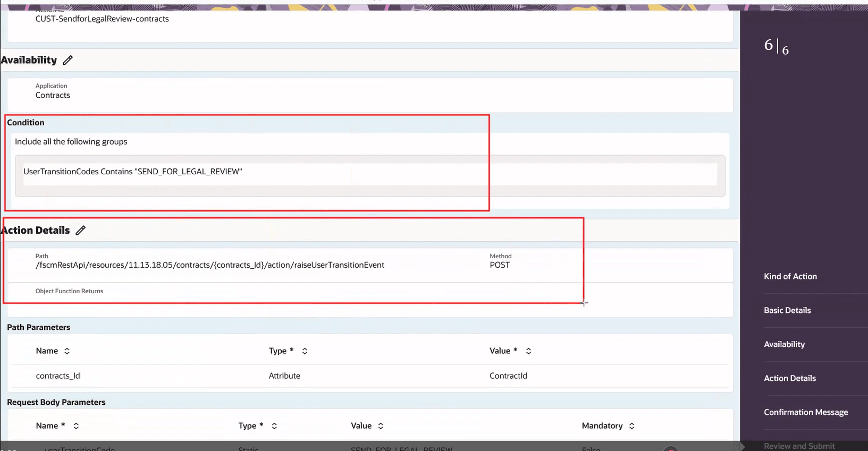Select Action Details step in sidebar
This screenshot has height=451, width=868.
(790, 378)
